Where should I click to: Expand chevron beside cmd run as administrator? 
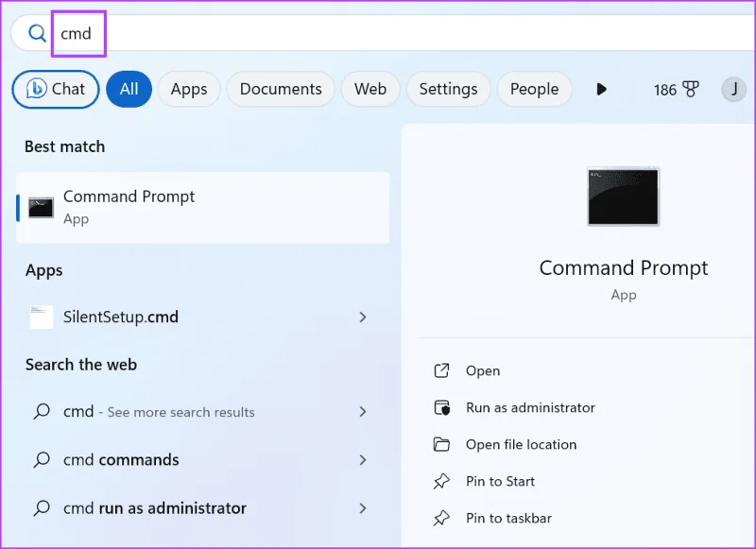coord(363,508)
